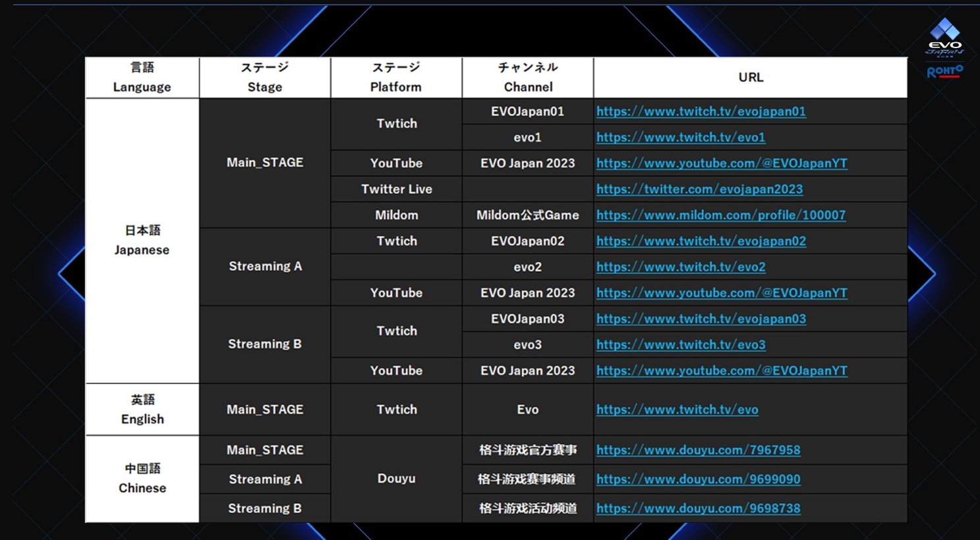Open the YouTube URL in the Japanese Main_STAGE rows
980x540 pixels.
(722, 163)
